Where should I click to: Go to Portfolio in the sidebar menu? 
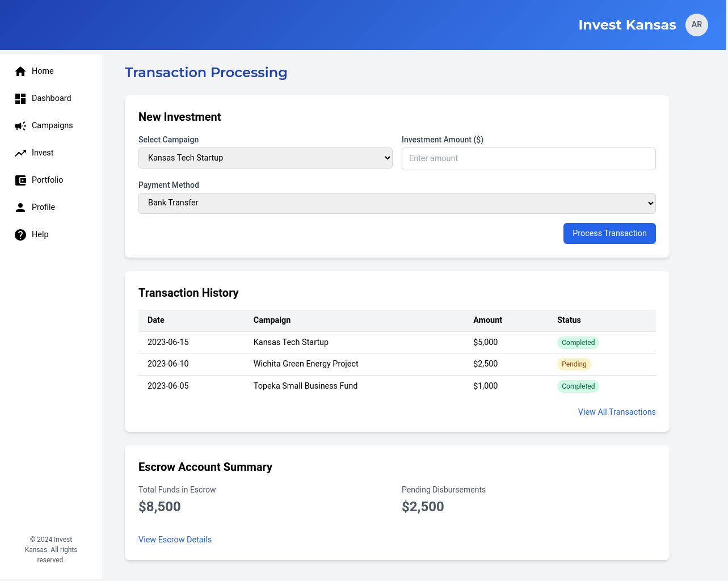coord(47,180)
